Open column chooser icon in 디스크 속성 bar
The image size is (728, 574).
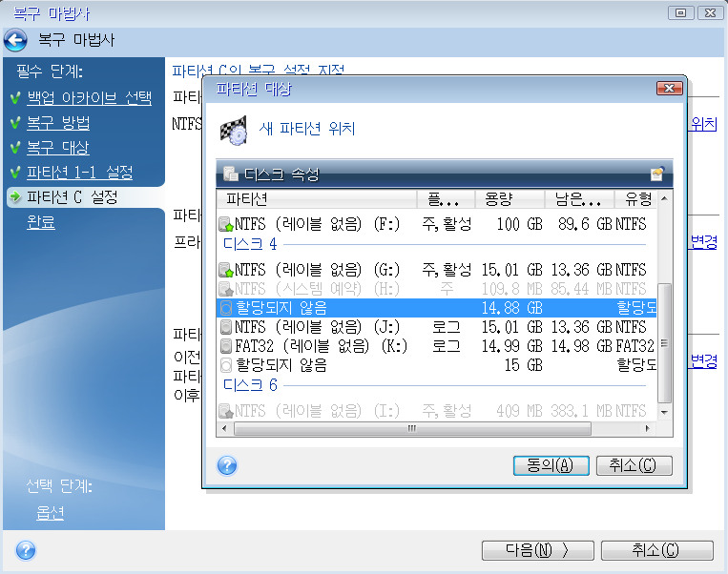coord(656,174)
